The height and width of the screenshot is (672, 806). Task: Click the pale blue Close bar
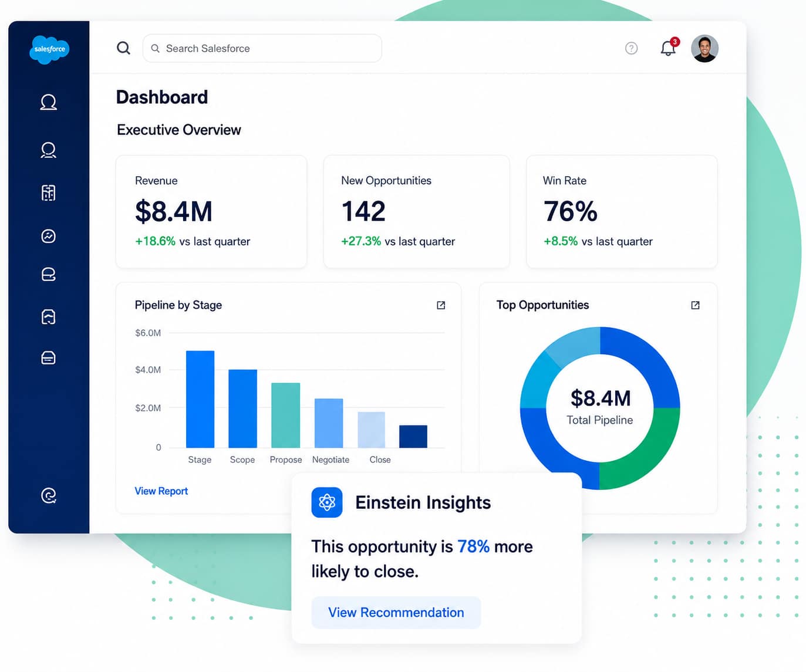coord(372,430)
